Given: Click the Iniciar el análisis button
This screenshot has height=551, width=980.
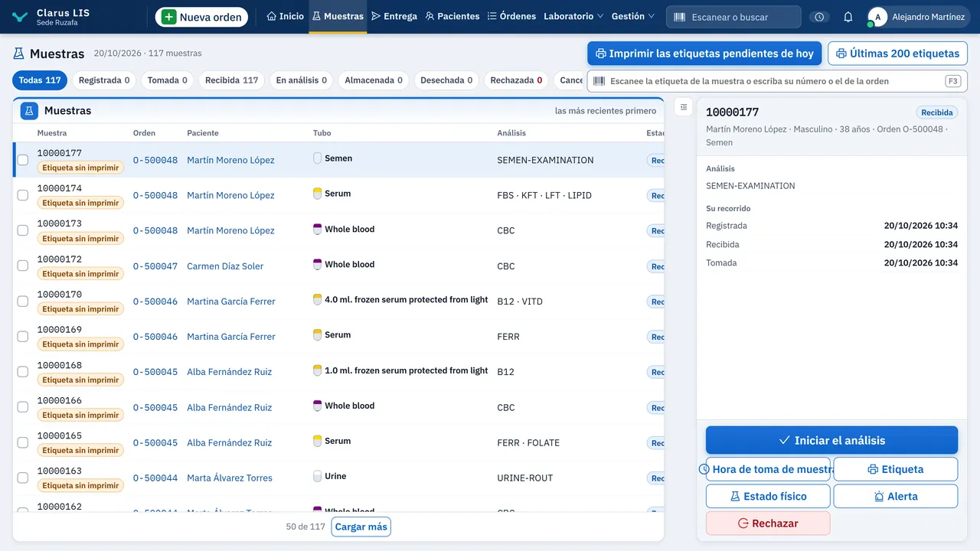Looking at the screenshot, I should pos(831,440).
